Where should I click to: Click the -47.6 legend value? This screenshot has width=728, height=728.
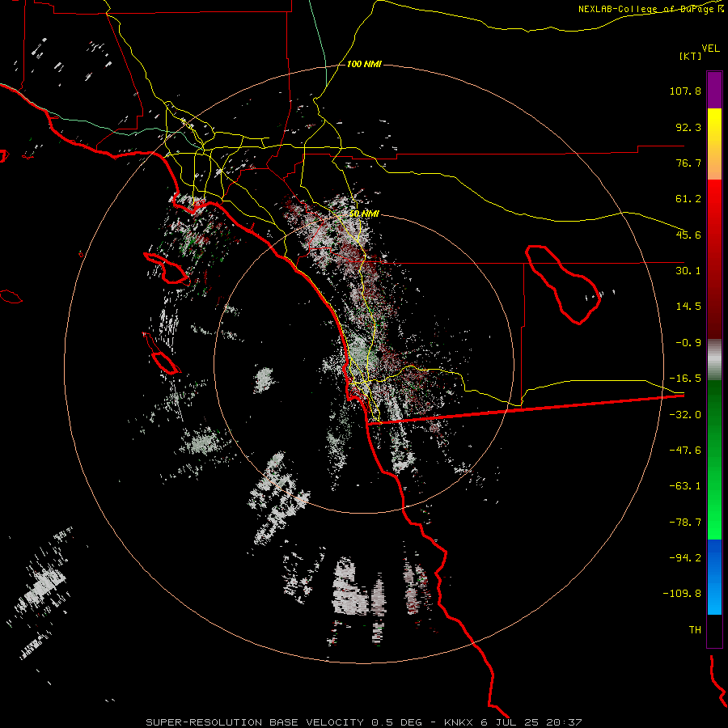(x=685, y=451)
